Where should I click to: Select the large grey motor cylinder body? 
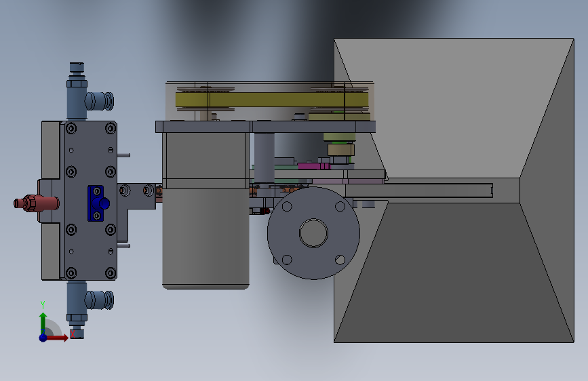pyautogui.click(x=205, y=238)
